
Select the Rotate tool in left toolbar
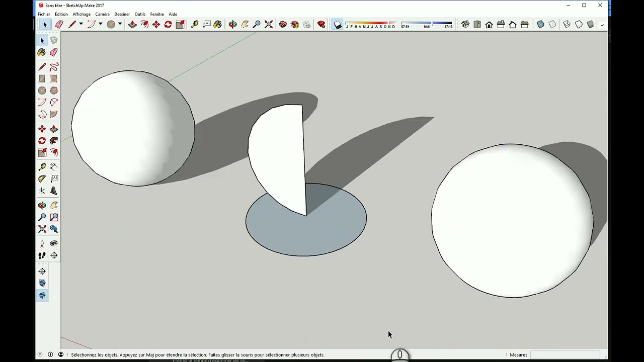coord(42,141)
